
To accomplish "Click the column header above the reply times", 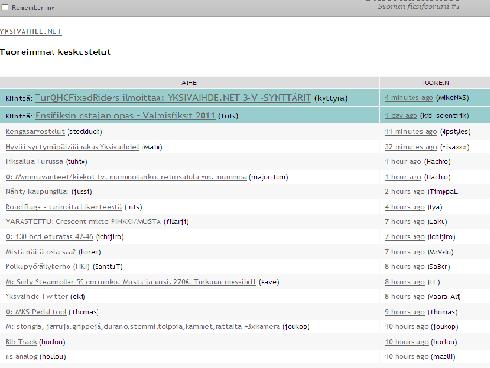I will click(x=436, y=83).
